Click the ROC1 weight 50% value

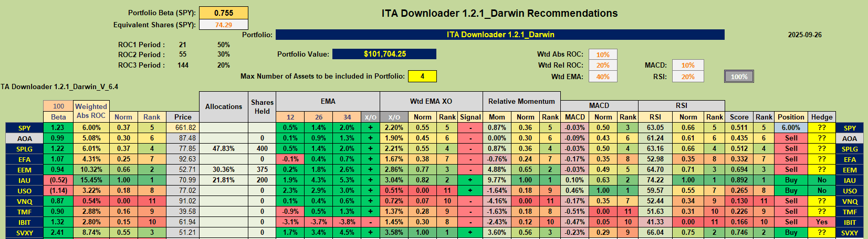[224, 45]
